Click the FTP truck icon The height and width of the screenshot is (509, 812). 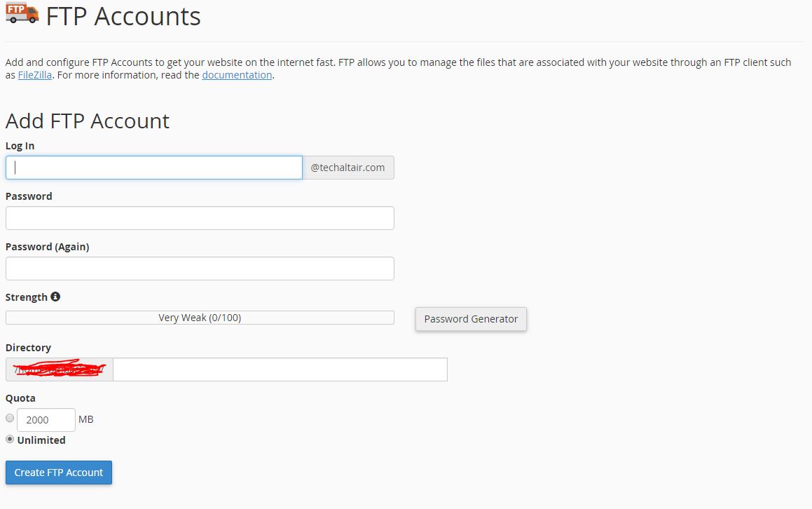(x=22, y=13)
